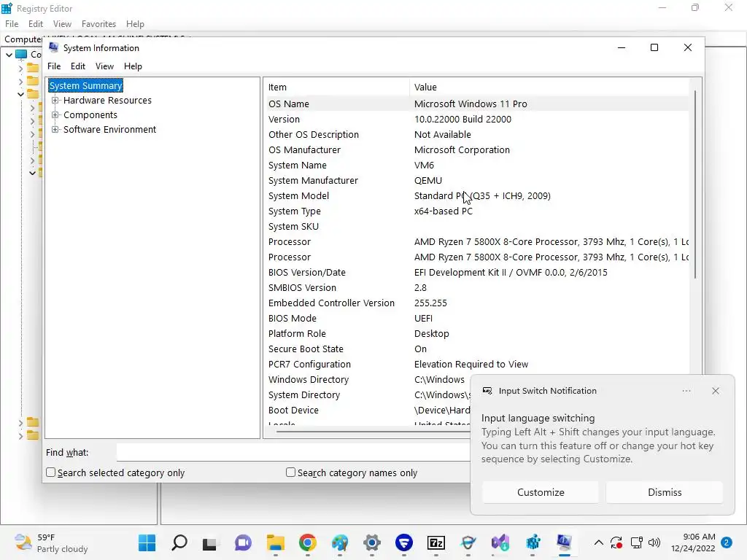Click the update sync tray icon
Image resolution: width=747 pixels, height=560 pixels.
click(616, 542)
